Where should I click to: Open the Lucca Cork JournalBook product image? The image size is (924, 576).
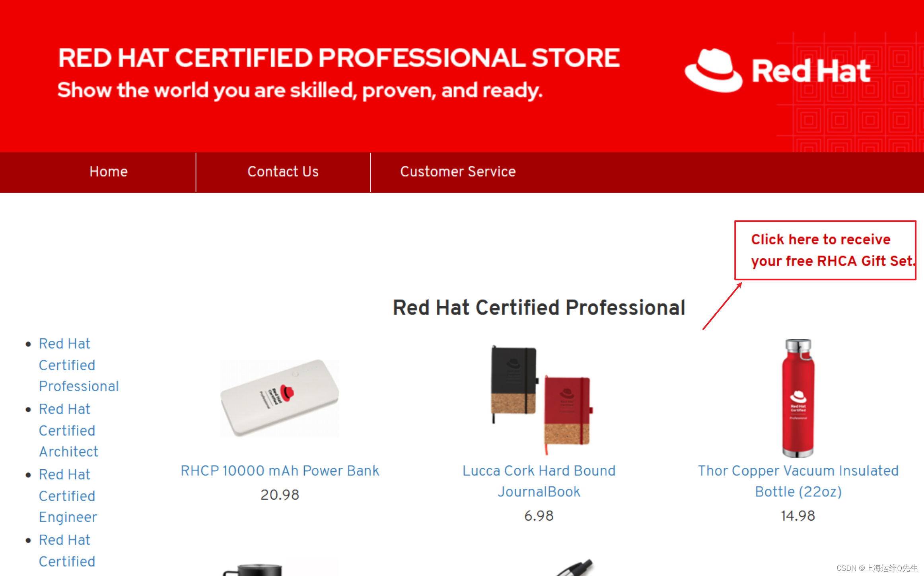pos(540,399)
